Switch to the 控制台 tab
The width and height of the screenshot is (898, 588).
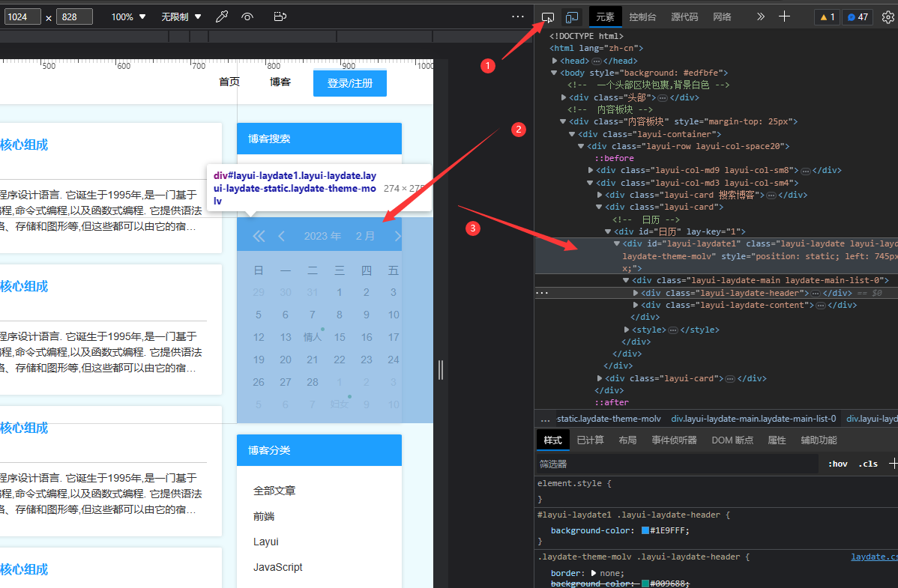click(642, 17)
